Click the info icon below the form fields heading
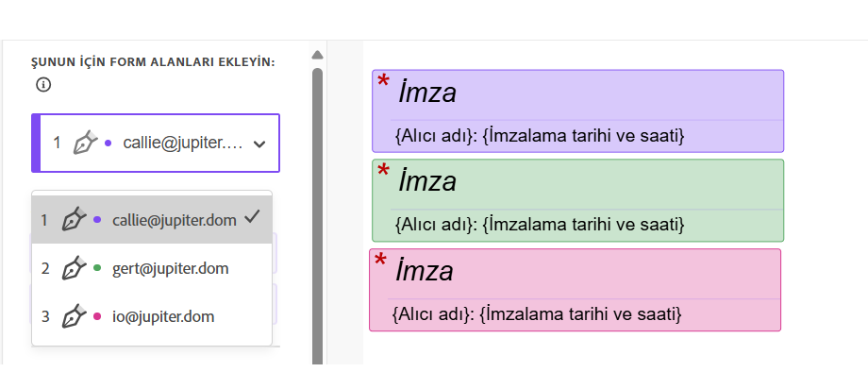 tap(43, 85)
